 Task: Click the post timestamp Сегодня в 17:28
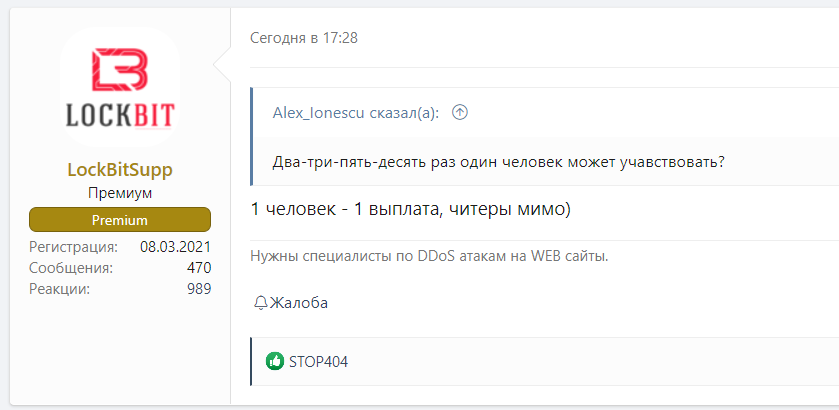[x=304, y=38]
